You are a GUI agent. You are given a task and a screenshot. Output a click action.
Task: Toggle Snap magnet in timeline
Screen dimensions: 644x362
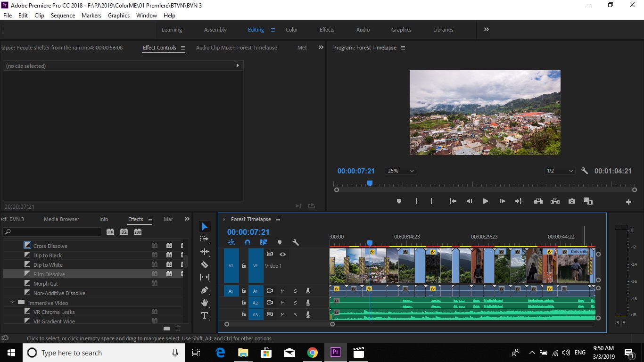click(248, 242)
